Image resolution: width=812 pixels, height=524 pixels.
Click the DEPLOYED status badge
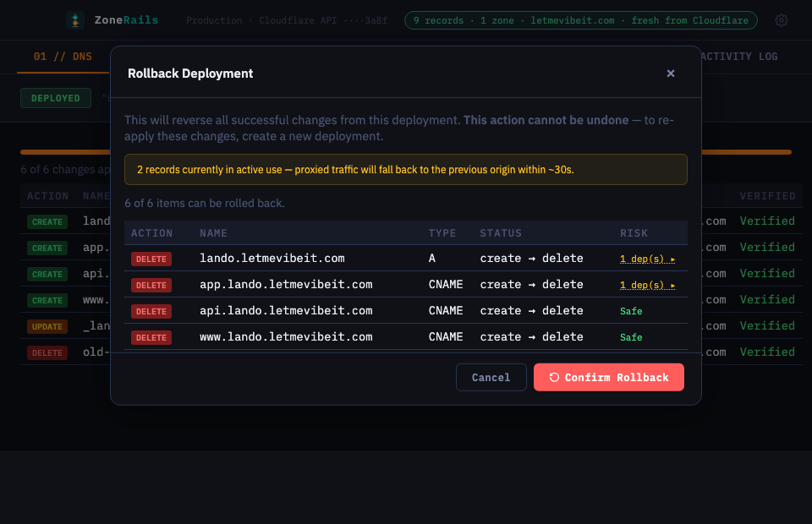56,98
